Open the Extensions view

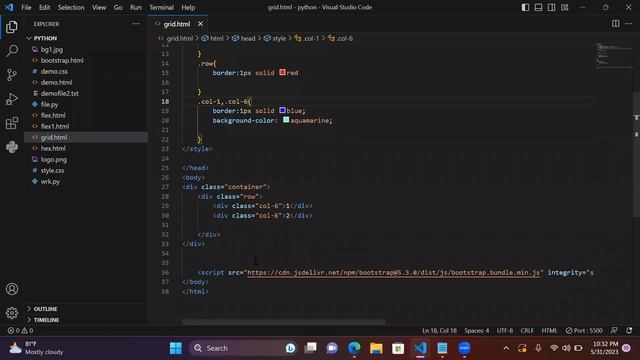[x=12, y=123]
